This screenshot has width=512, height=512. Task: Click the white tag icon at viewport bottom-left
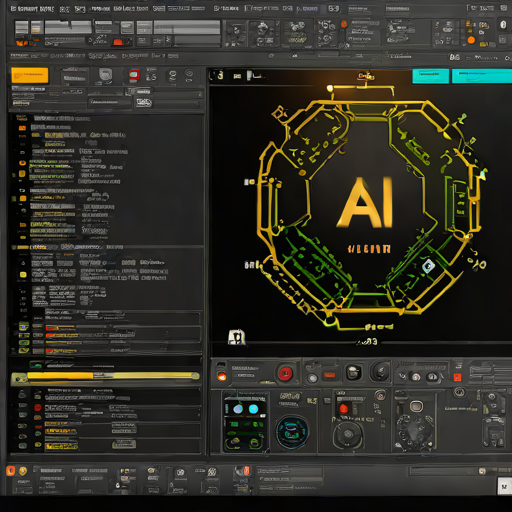coord(237,337)
